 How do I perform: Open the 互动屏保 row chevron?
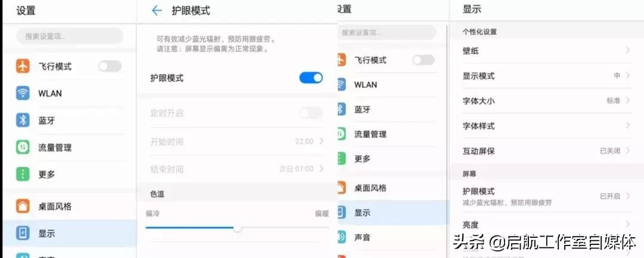(x=628, y=151)
